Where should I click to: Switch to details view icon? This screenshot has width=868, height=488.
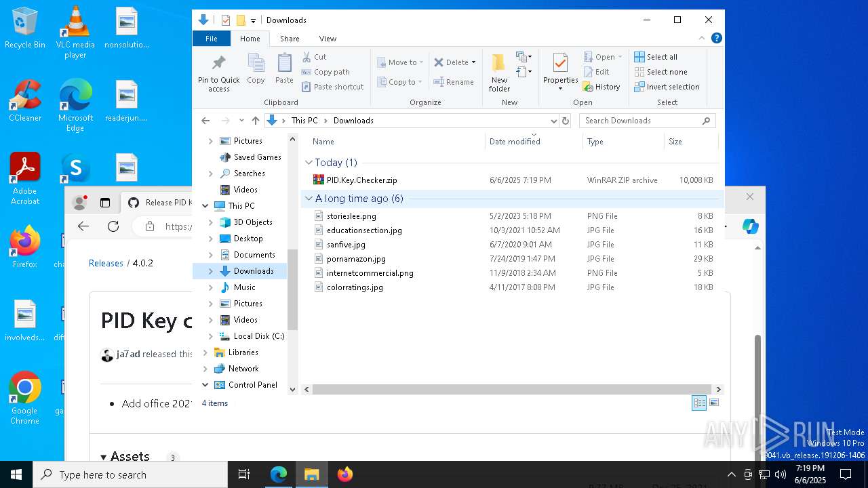[699, 403]
